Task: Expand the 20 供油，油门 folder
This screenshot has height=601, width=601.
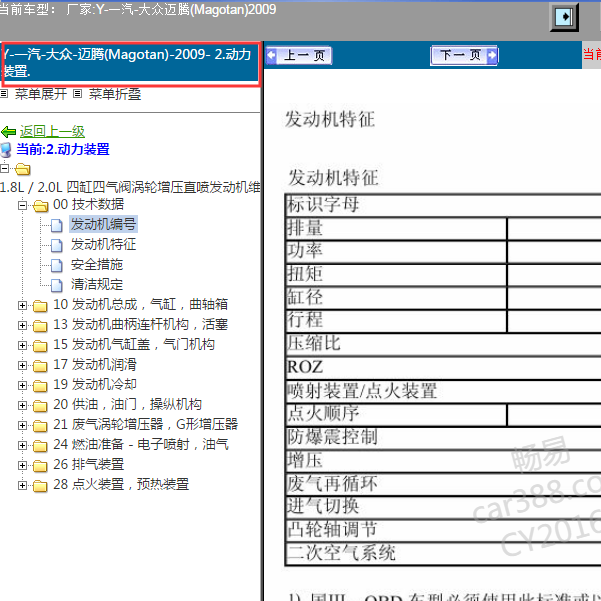Action: click(x=22, y=405)
